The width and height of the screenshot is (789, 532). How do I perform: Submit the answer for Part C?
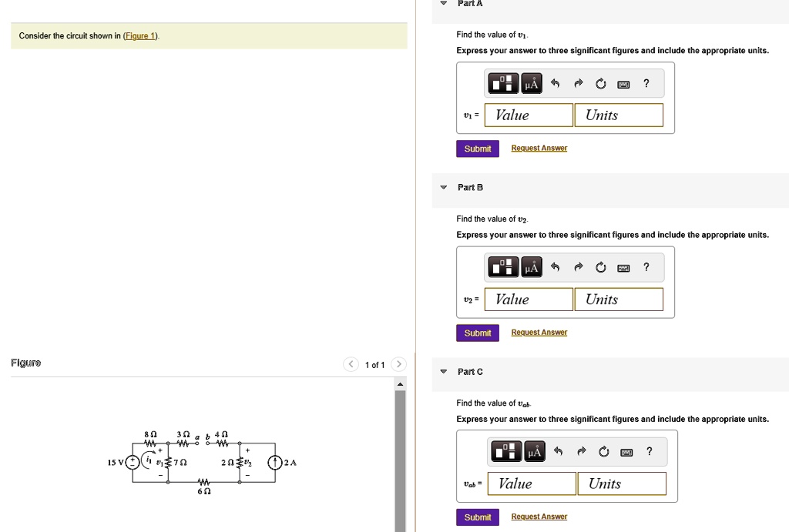point(477,517)
